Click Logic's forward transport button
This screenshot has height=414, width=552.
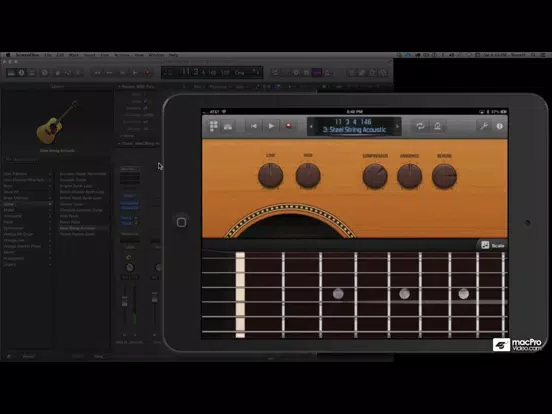(x=109, y=73)
